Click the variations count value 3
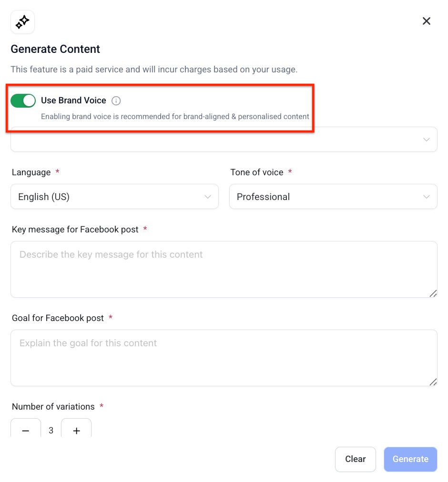 (x=51, y=431)
